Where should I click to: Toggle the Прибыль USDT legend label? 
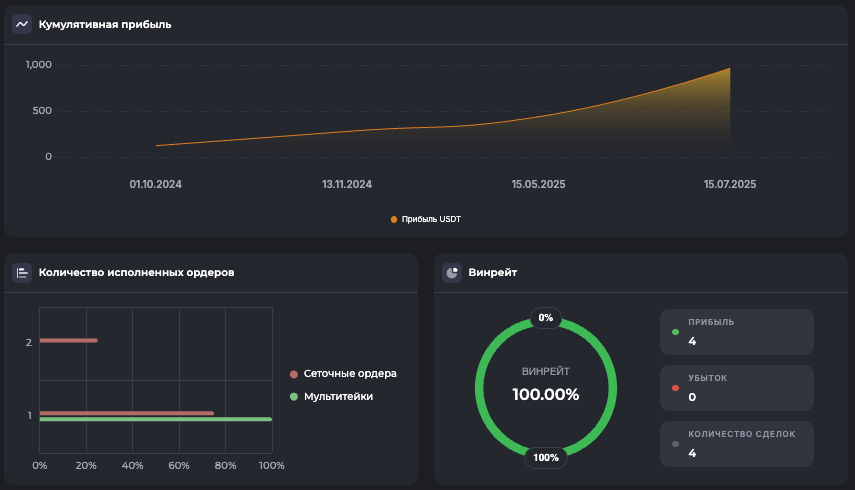pyautogui.click(x=431, y=219)
